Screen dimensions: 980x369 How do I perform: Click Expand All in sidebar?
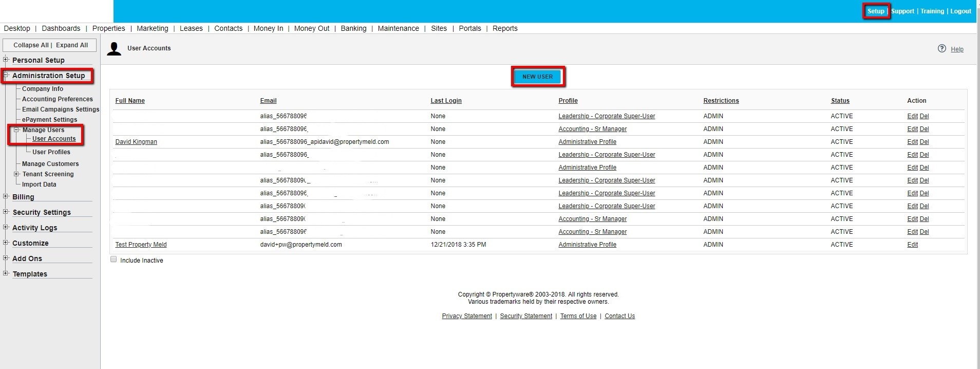click(x=72, y=45)
